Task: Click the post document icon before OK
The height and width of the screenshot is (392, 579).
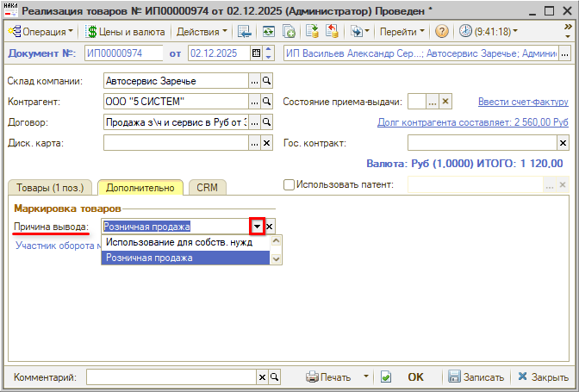Action: click(386, 377)
